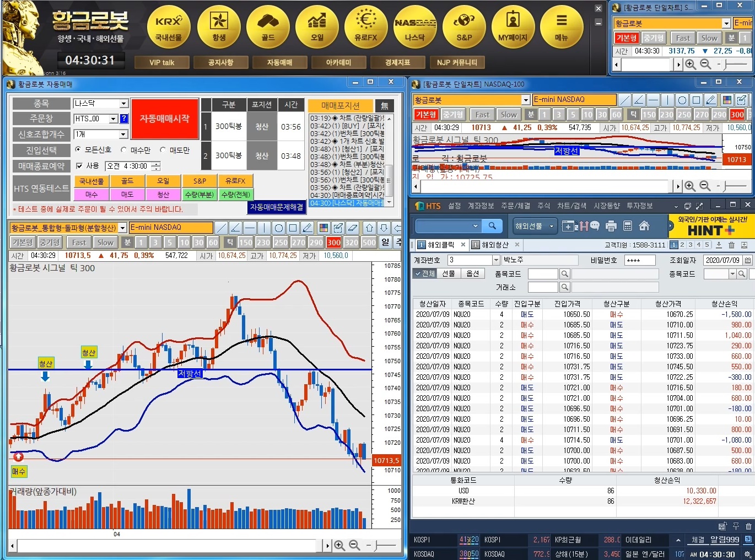Click the blue help question mark icon
The width and height of the screenshot is (755, 560).
124,119
